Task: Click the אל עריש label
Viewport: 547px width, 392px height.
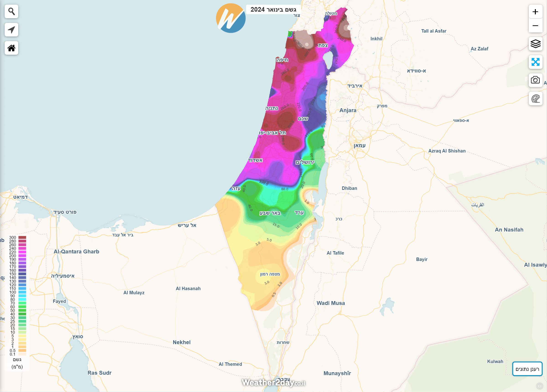Action: [187, 225]
